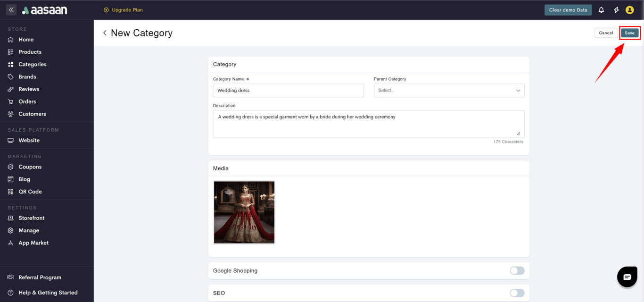Focus the Category Name input field
This screenshot has height=302, width=644.
(x=288, y=91)
